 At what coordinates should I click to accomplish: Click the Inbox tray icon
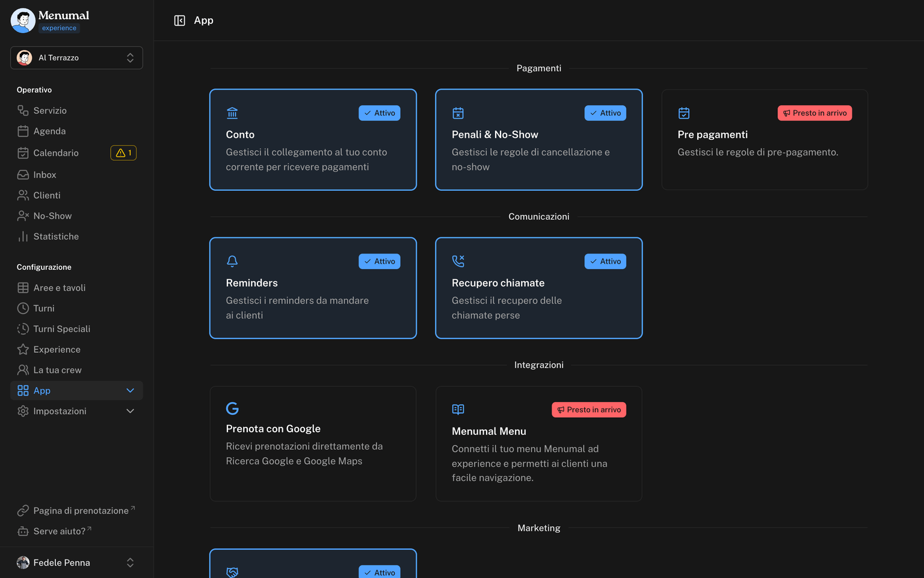coord(23,175)
